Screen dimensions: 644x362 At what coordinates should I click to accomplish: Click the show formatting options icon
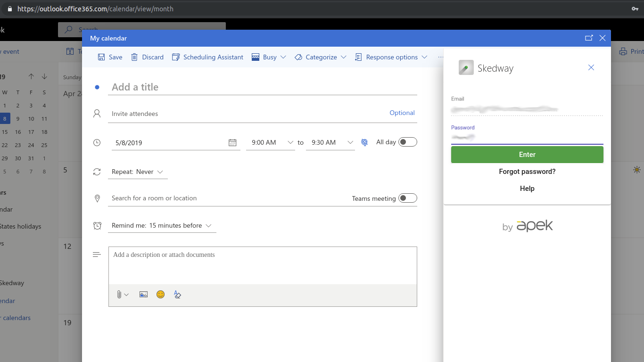(178, 295)
